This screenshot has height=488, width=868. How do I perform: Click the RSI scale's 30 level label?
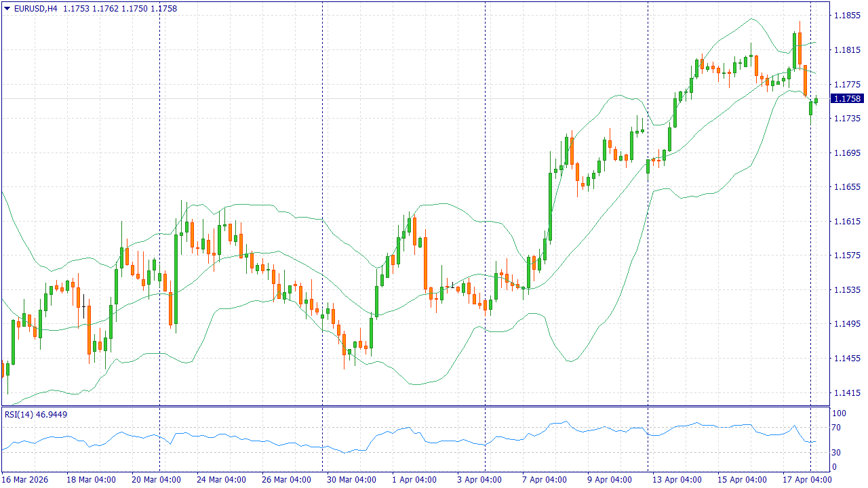(837, 453)
